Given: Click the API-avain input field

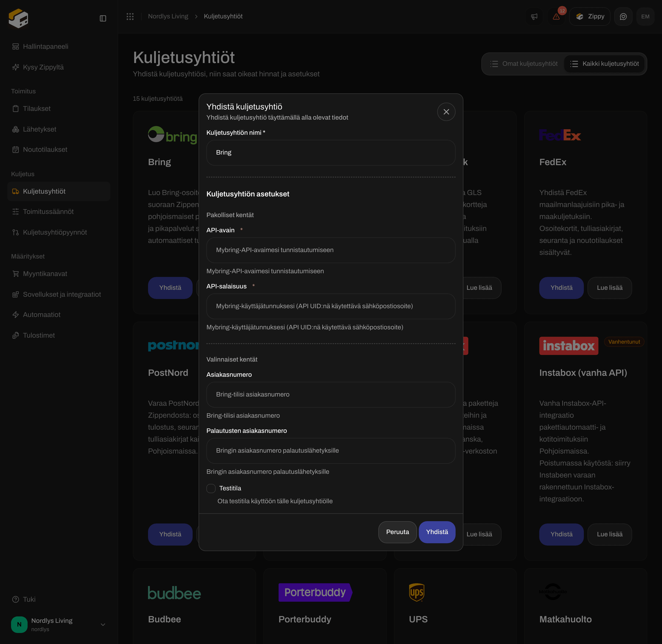Looking at the screenshot, I should (331, 250).
